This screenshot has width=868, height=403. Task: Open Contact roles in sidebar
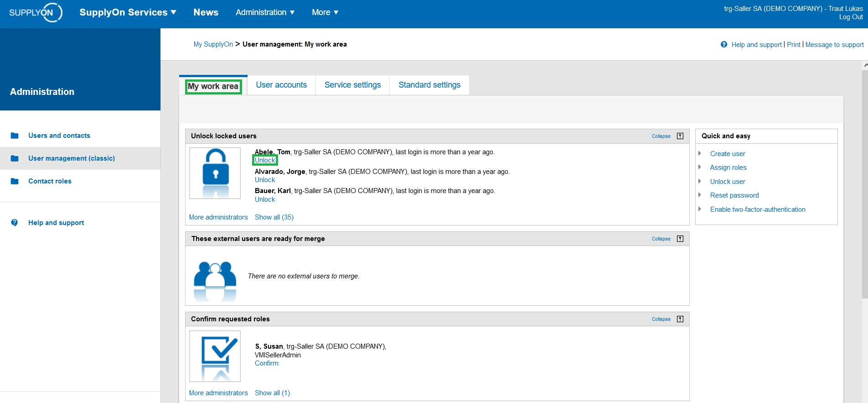(x=50, y=181)
